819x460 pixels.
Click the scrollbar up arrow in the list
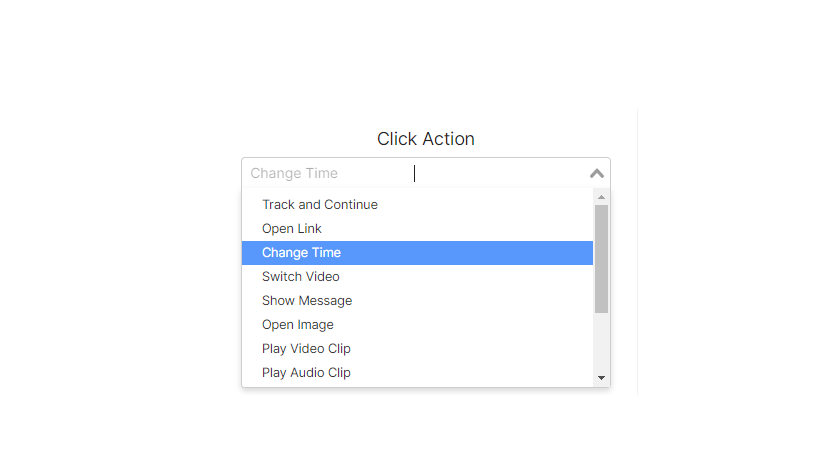(601, 197)
